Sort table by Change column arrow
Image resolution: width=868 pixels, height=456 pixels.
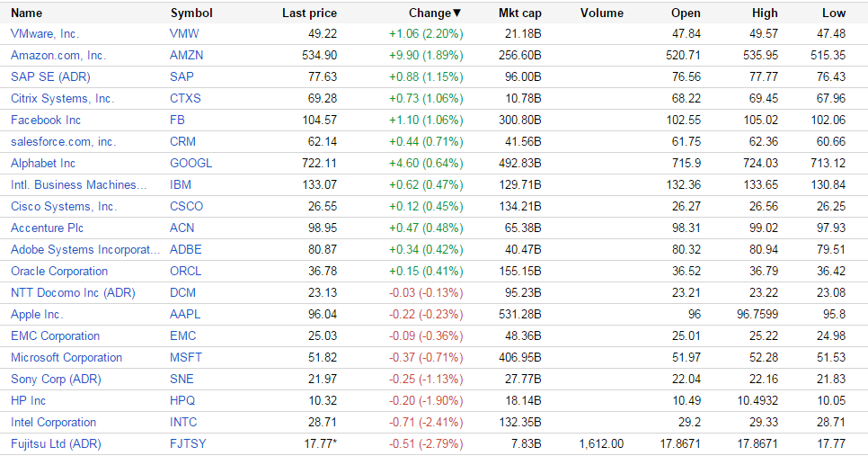456,13
